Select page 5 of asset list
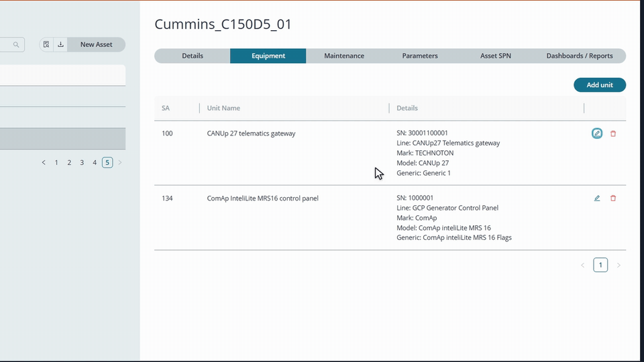 pos(107,162)
